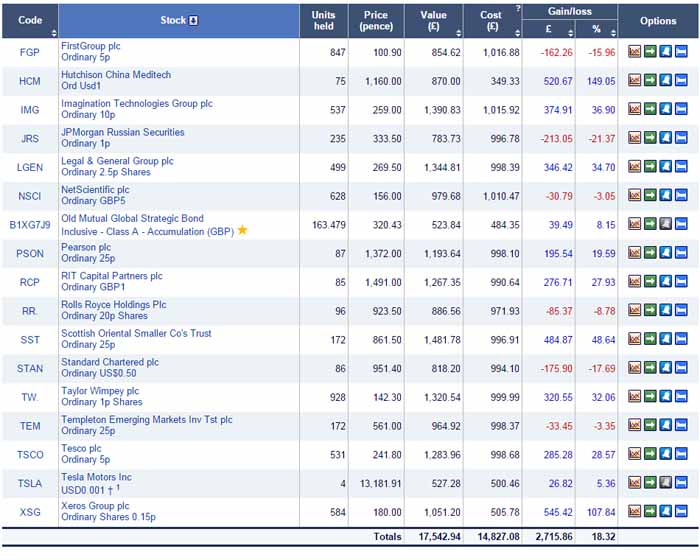Click the TSLA stock code

pos(30,483)
